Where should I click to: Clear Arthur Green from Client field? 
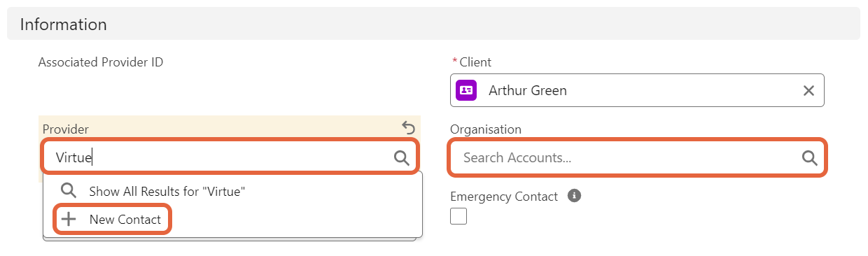808,90
